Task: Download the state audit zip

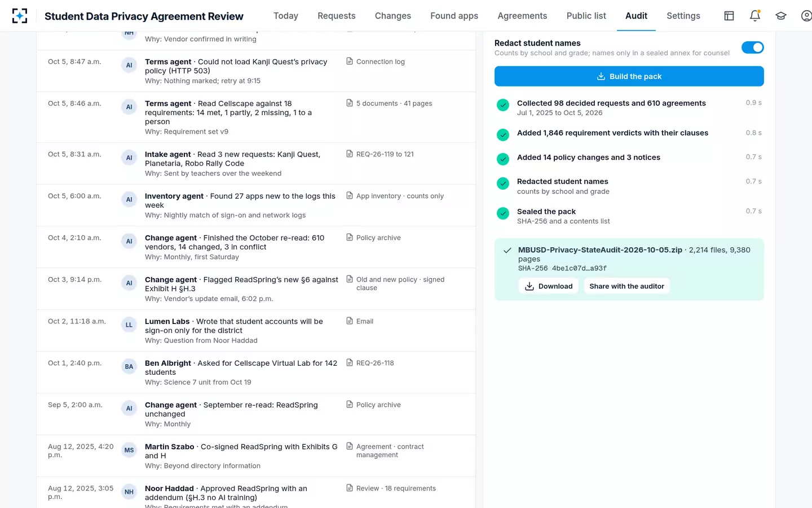Action: pos(549,286)
